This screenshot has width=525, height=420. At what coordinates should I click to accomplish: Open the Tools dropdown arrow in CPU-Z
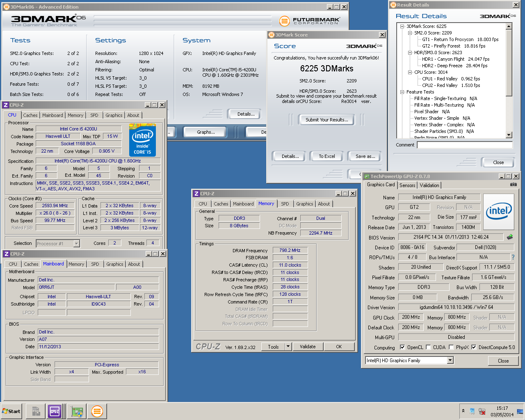click(288, 347)
